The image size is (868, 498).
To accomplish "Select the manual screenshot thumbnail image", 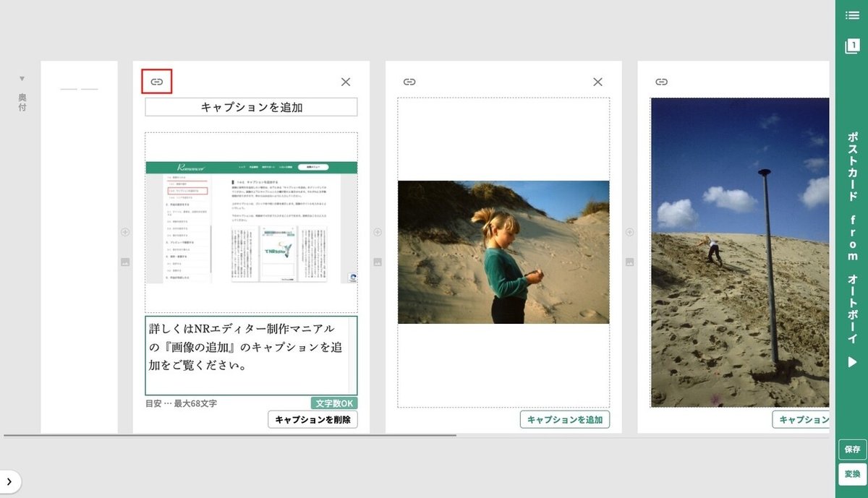I will (x=251, y=222).
